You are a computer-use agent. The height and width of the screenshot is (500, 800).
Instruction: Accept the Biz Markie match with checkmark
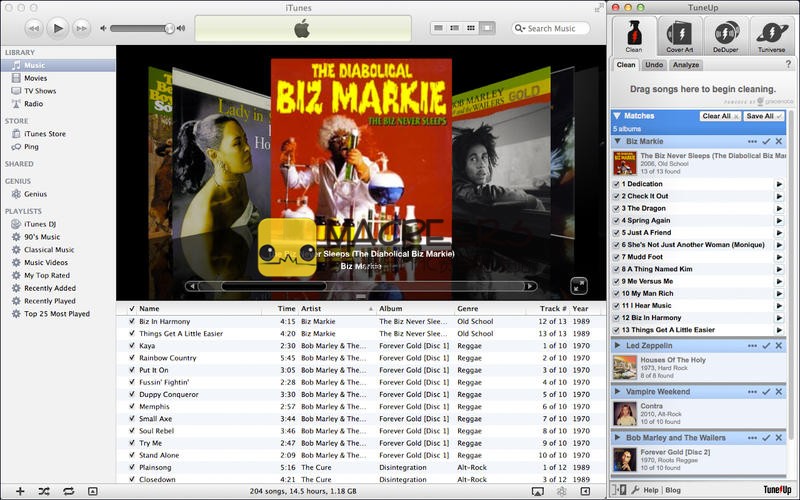click(766, 141)
